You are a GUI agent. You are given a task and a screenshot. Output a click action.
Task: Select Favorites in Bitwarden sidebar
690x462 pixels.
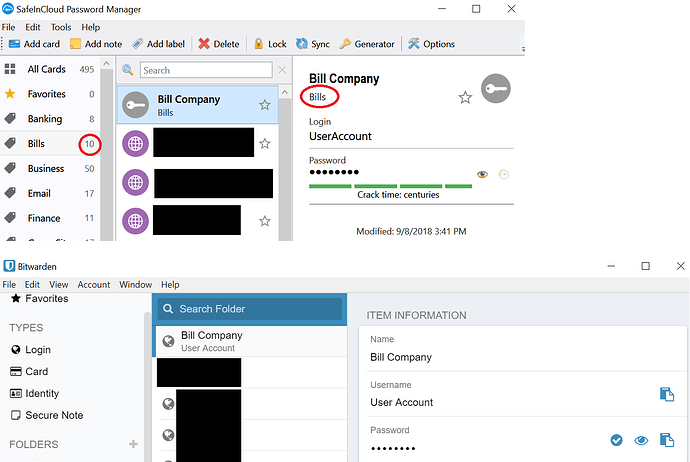pyautogui.click(x=40, y=299)
